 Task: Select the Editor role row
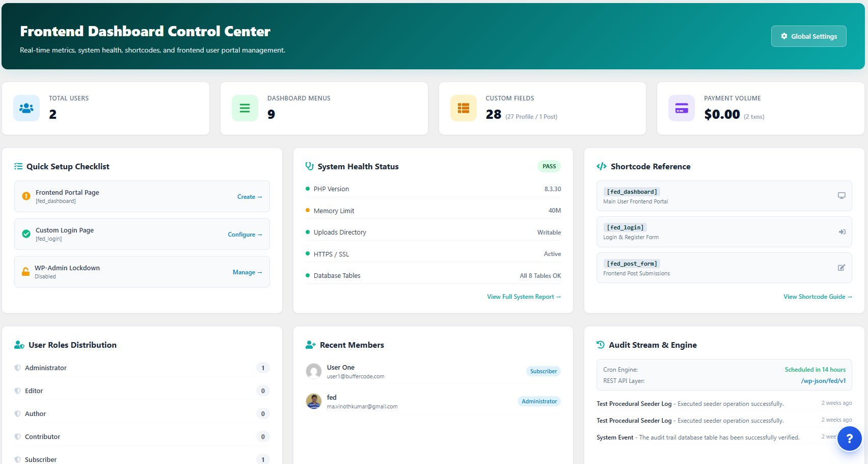[x=142, y=391]
